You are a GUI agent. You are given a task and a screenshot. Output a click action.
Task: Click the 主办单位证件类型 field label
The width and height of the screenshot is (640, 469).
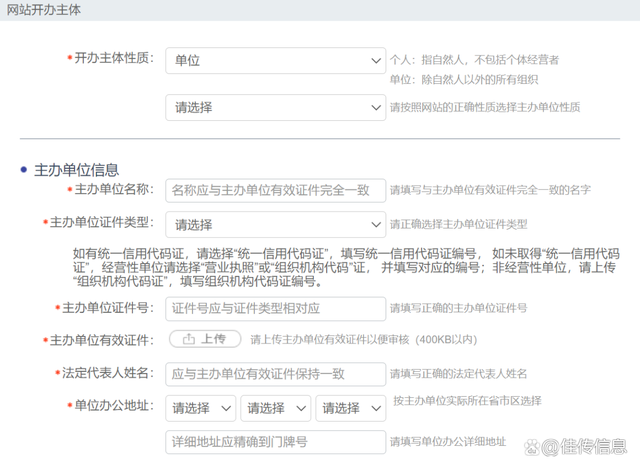(100, 223)
